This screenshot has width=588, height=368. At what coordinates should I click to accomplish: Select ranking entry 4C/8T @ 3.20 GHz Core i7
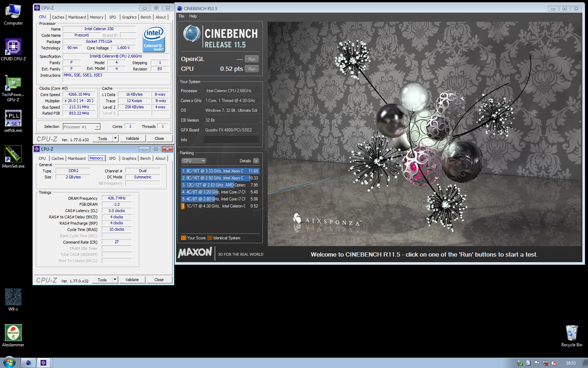pos(220,192)
